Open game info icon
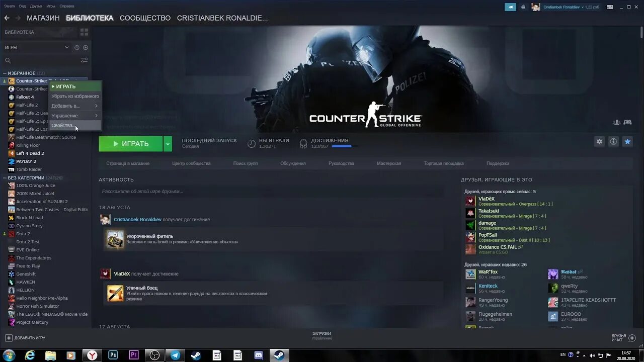644x362 pixels. [x=613, y=142]
